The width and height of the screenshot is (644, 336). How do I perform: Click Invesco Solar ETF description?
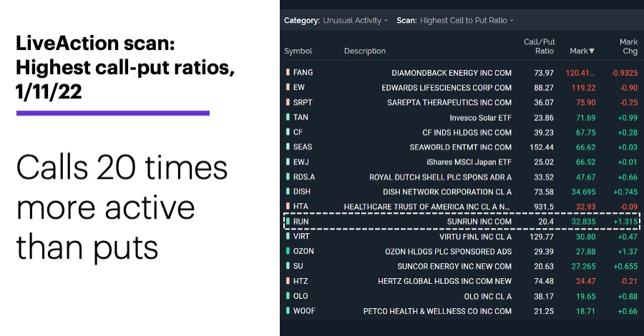[x=481, y=118]
